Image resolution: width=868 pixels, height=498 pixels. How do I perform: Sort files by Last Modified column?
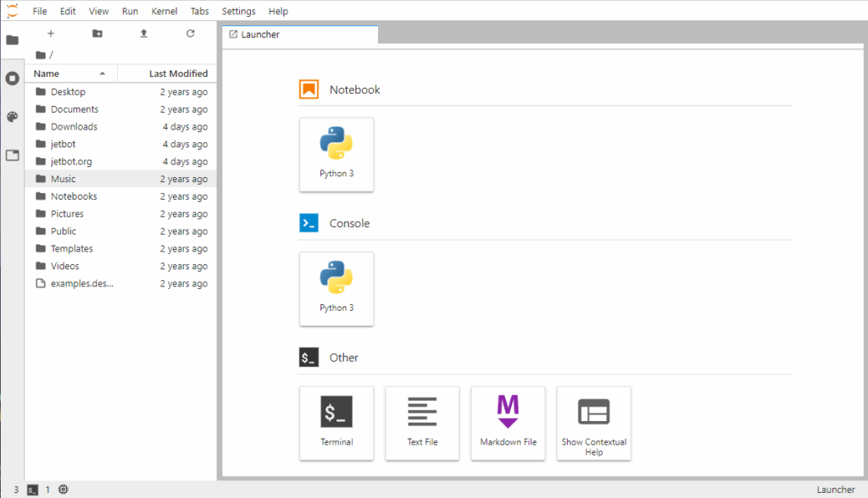coord(178,74)
